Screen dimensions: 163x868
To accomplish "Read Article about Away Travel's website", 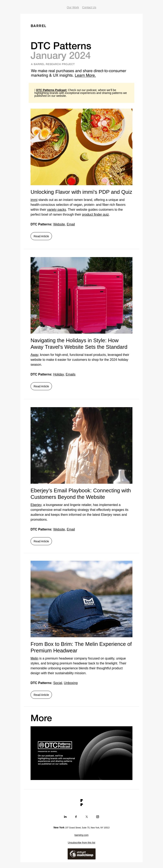I will (41, 386).
